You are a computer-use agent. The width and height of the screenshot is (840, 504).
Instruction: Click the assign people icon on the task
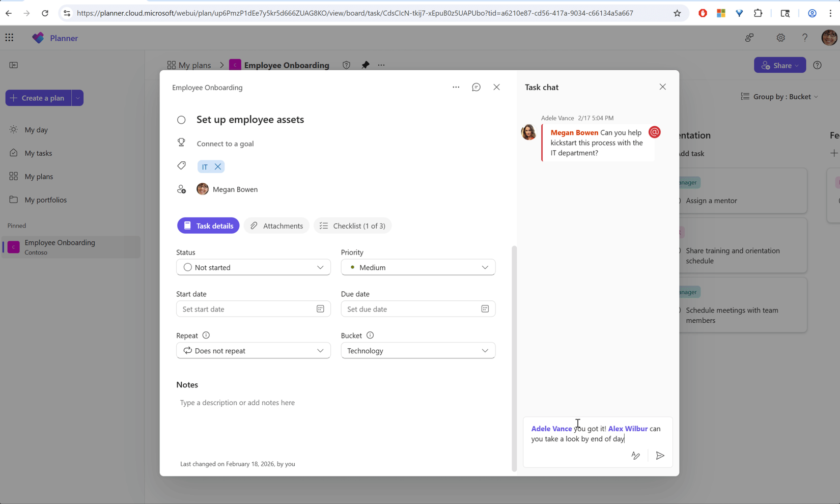click(x=182, y=189)
